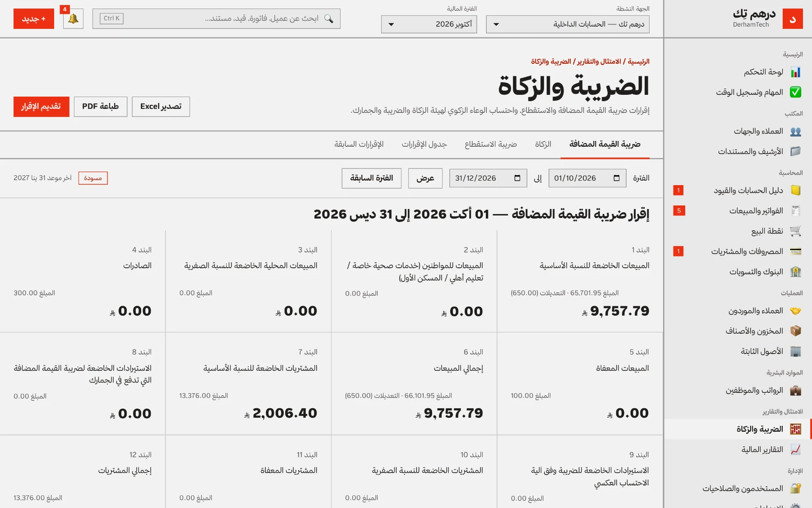Click the مسودة status badge
The height and width of the screenshot is (508, 812).
pyautogui.click(x=93, y=178)
